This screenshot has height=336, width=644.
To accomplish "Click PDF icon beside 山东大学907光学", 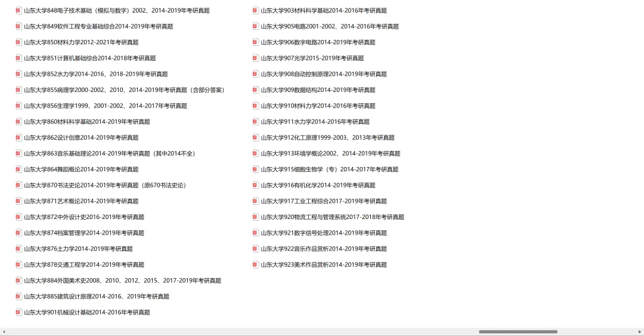I will [x=255, y=58].
